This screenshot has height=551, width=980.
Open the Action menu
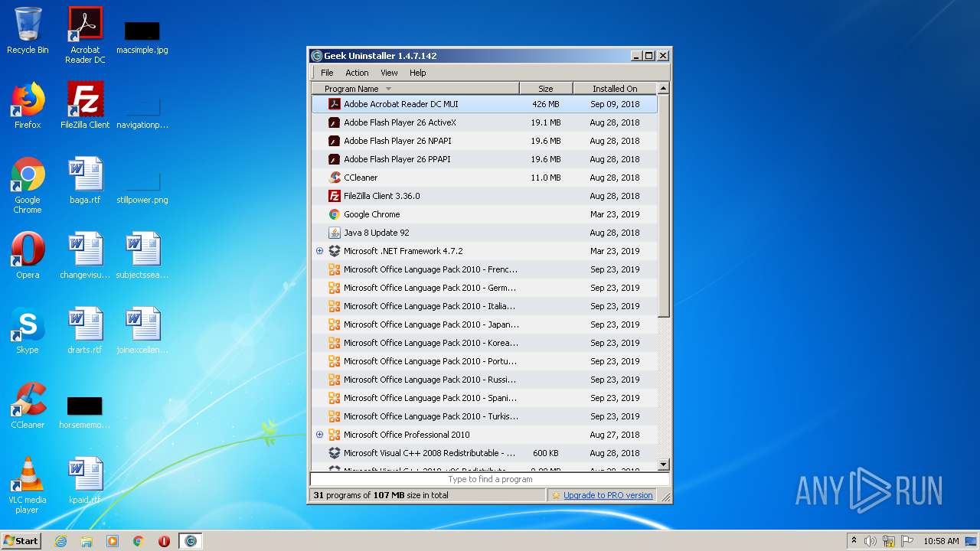357,73
